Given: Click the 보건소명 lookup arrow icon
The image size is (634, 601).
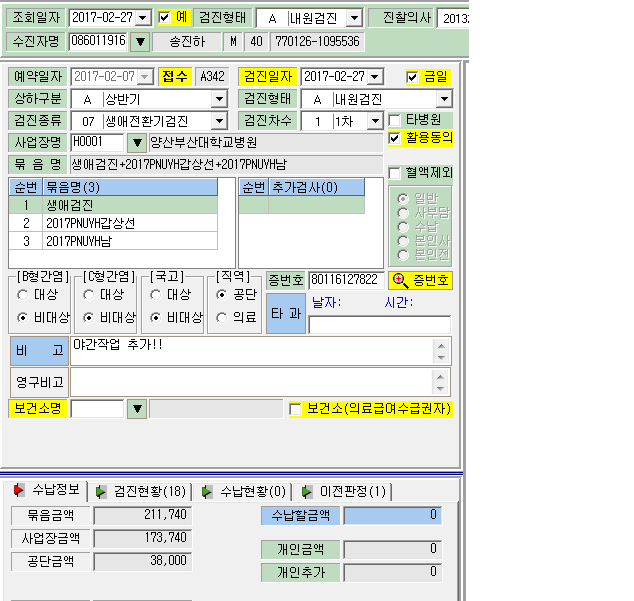Looking at the screenshot, I should pos(137,409).
